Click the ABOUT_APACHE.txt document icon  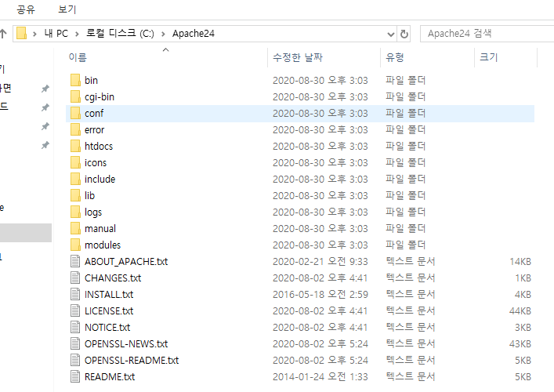tap(75, 261)
